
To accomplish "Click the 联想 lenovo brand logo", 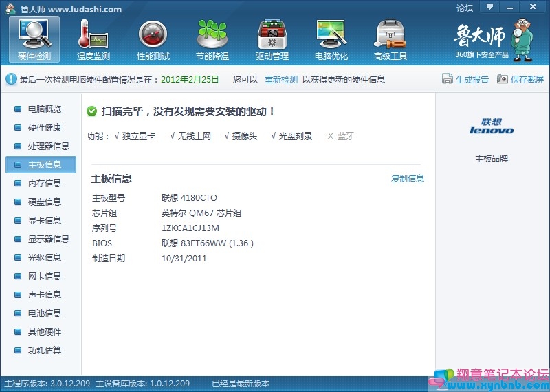I will [492, 127].
